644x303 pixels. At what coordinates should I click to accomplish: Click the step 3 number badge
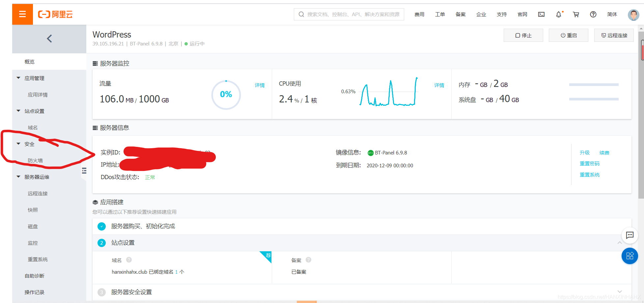[101, 292]
